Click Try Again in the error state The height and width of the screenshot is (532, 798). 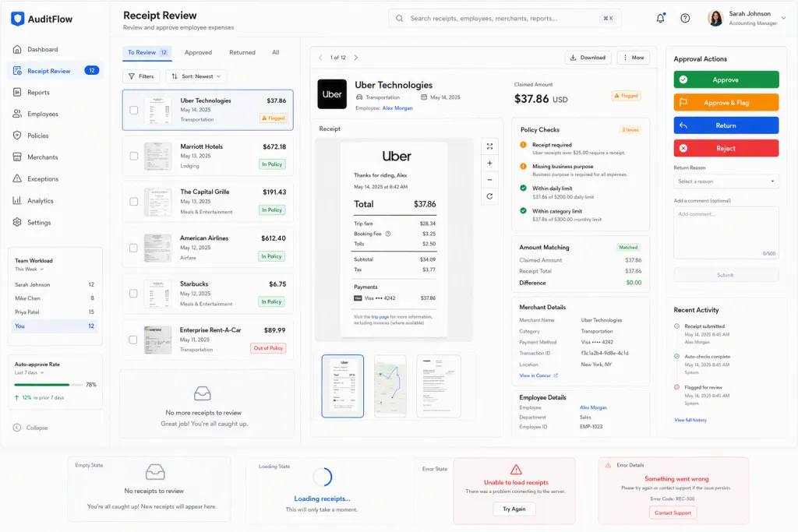514,509
